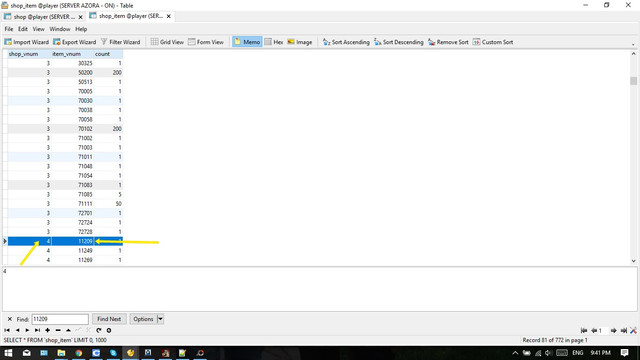Expand the toolbar overflow arrow
Image resolution: width=640 pixels, height=360 pixels.
(x=633, y=44)
